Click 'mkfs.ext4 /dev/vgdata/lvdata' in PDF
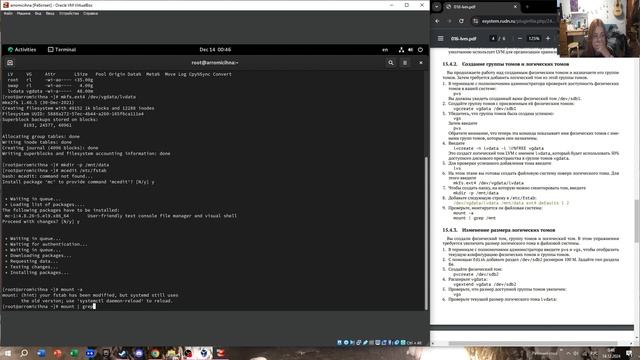640x360 pixels. click(x=488, y=183)
